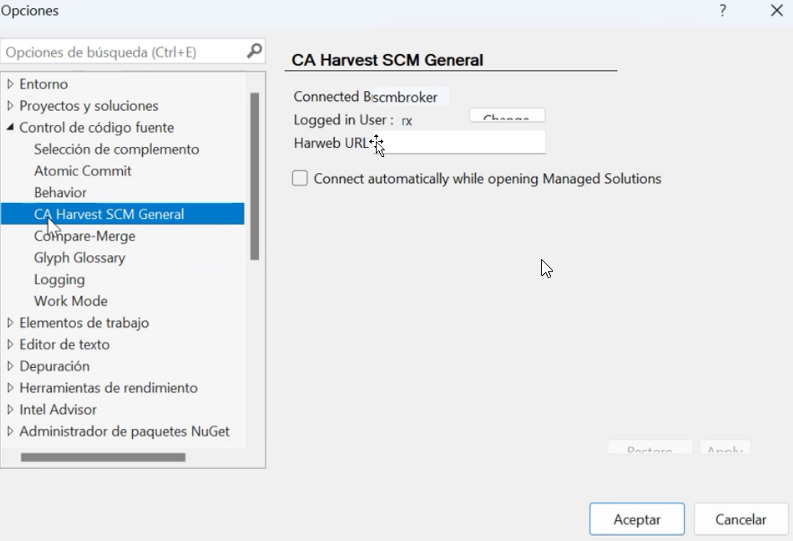Enable Connect automatically while opening Managed Solutions

[300, 179]
